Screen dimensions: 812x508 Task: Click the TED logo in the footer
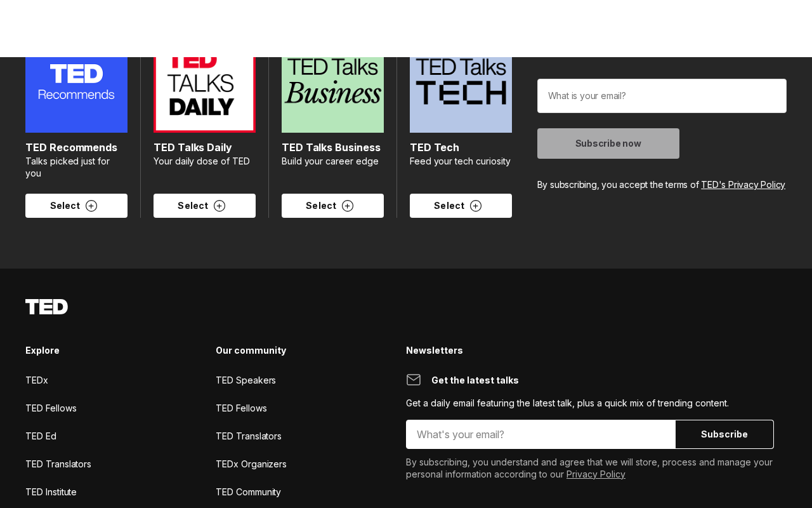pyautogui.click(x=46, y=307)
